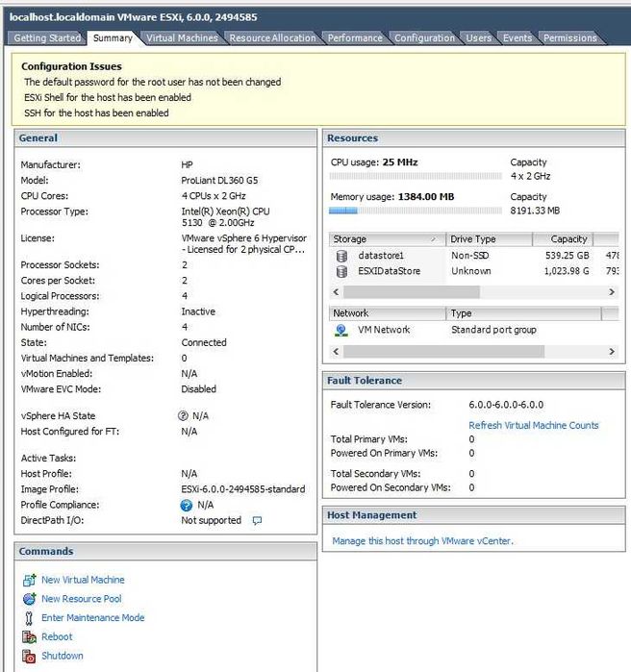Open the Events tab
Screen dimensions: 631x672
[x=517, y=38]
